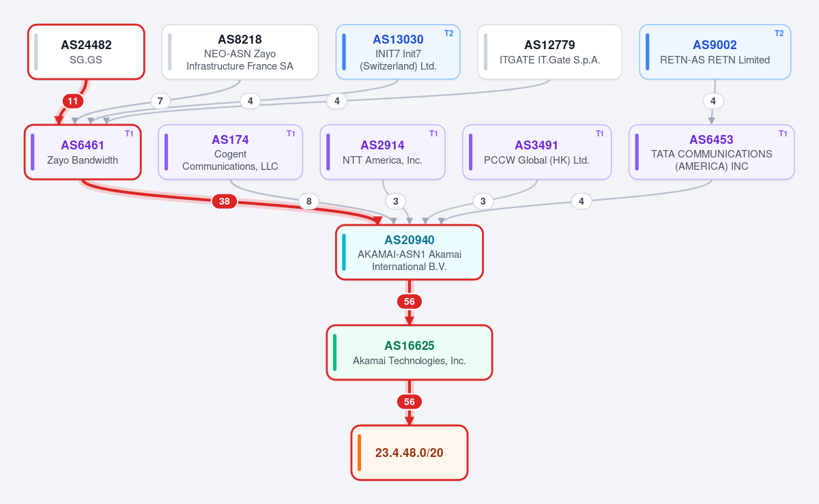The image size is (819, 504).
Task: Click the AS6453 TATA Communications node
Action: click(x=711, y=152)
